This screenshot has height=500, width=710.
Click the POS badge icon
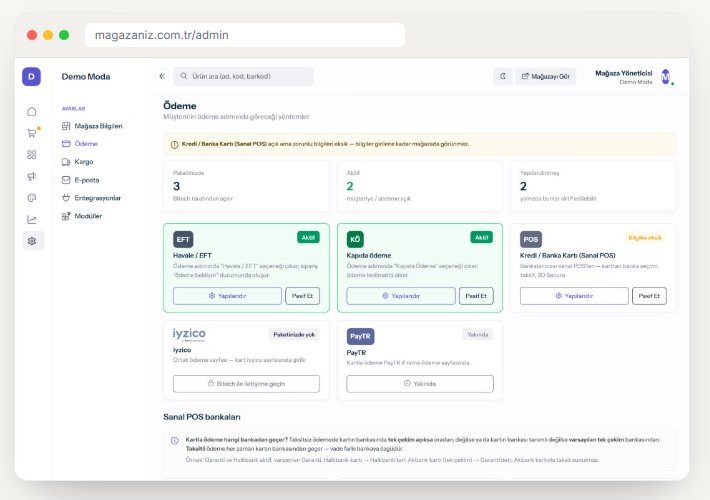pyautogui.click(x=531, y=239)
